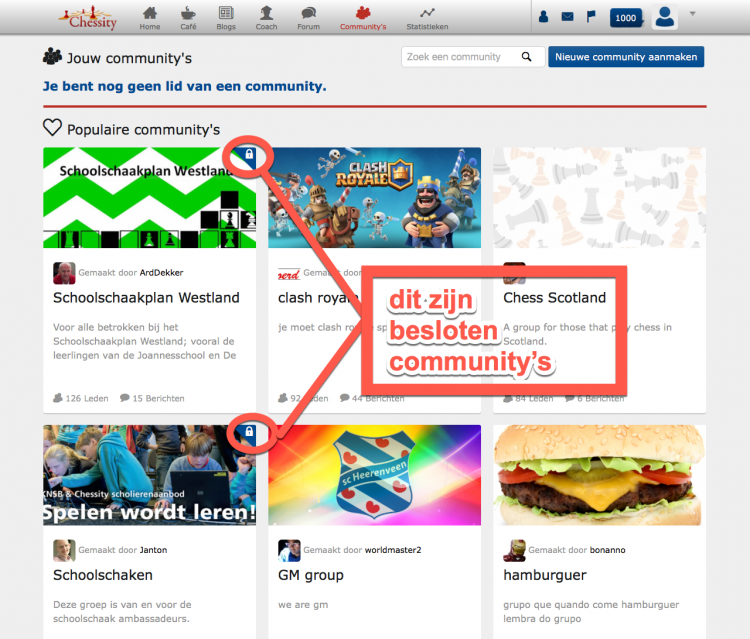750x639 pixels.
Task: Open Chess Scotland community title
Action: tap(554, 297)
